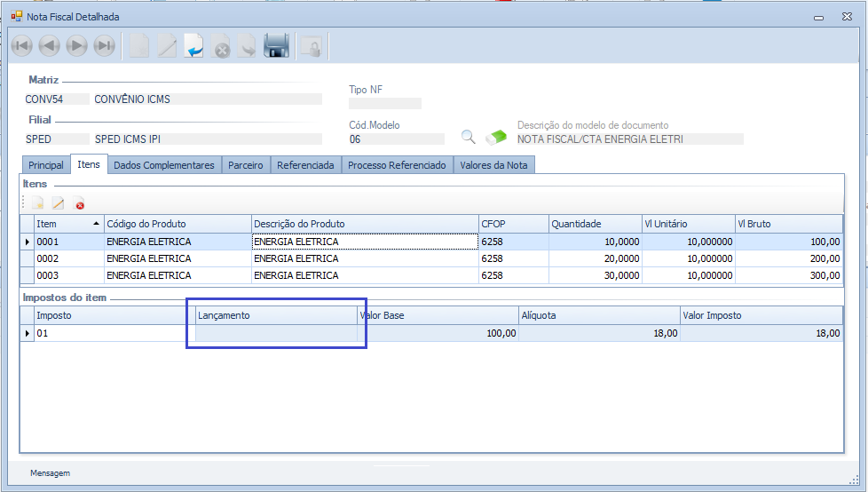Sort items by the Item column header
The height and width of the screenshot is (492, 868).
coord(67,224)
